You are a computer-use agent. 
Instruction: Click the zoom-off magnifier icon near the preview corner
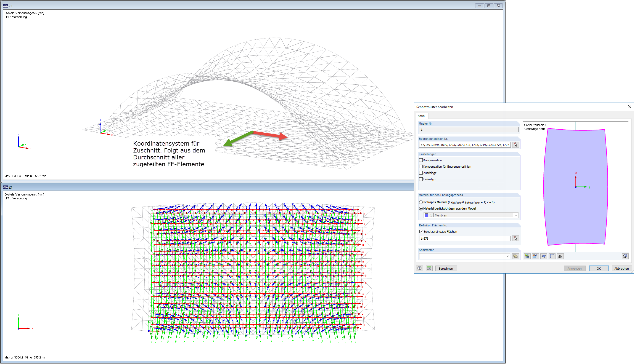click(625, 256)
